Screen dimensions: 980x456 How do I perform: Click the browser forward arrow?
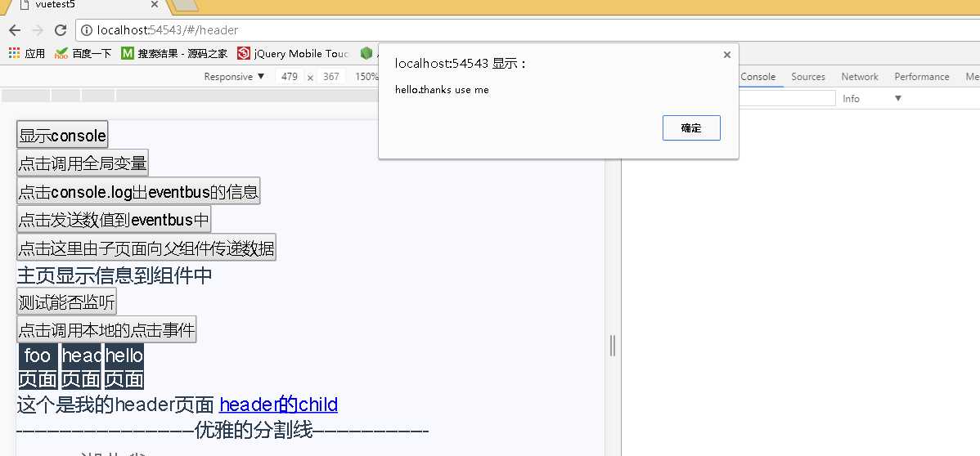click(x=38, y=30)
